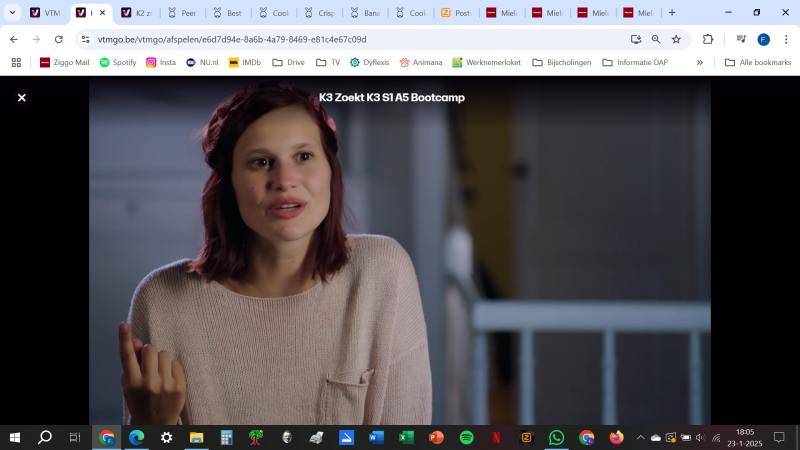Viewport: 800px width, 450px height.
Task: Open Firefox from taskbar
Action: pos(616,437)
